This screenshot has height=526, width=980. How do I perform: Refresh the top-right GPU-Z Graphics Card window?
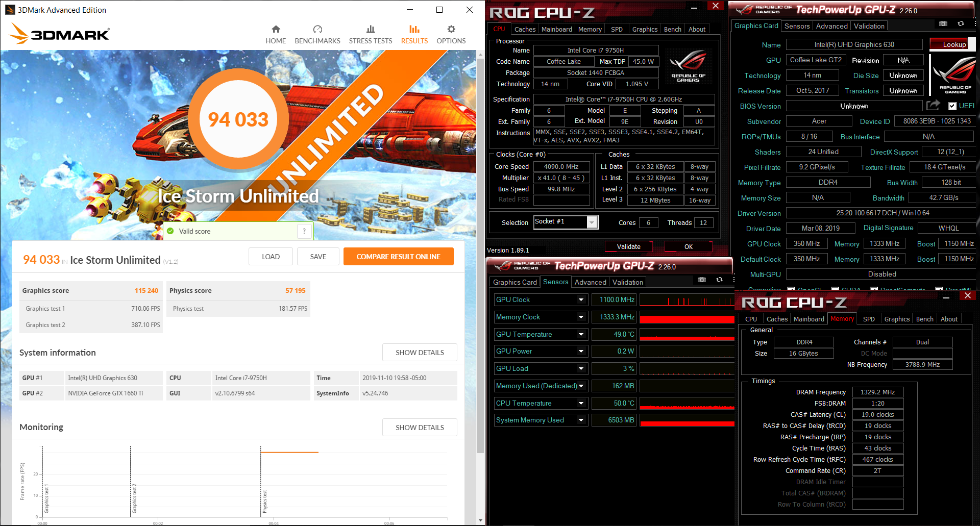pyautogui.click(x=961, y=24)
